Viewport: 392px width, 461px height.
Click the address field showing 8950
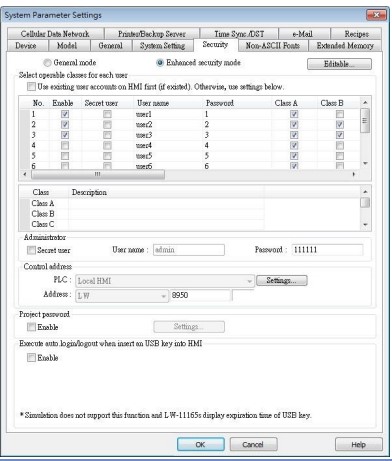200,295
